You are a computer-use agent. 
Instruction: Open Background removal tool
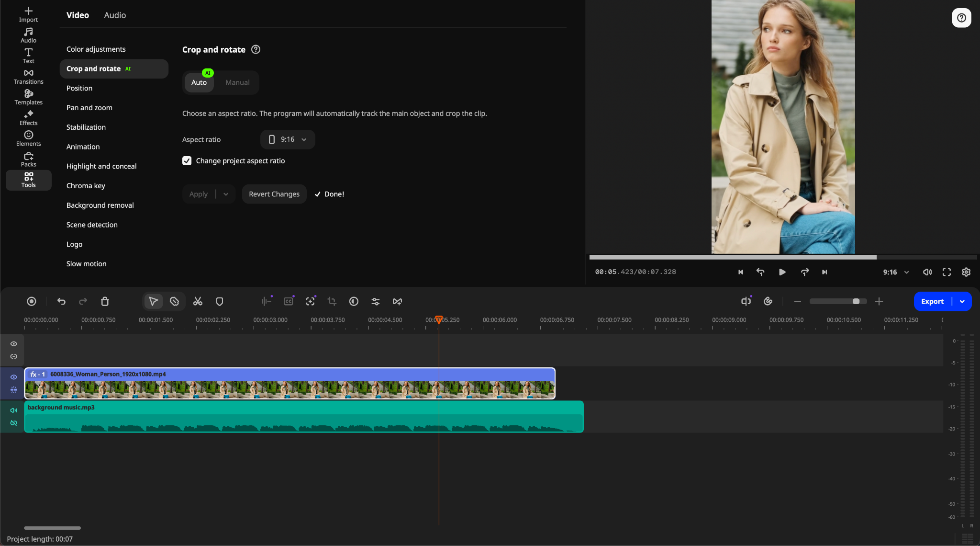coord(100,205)
